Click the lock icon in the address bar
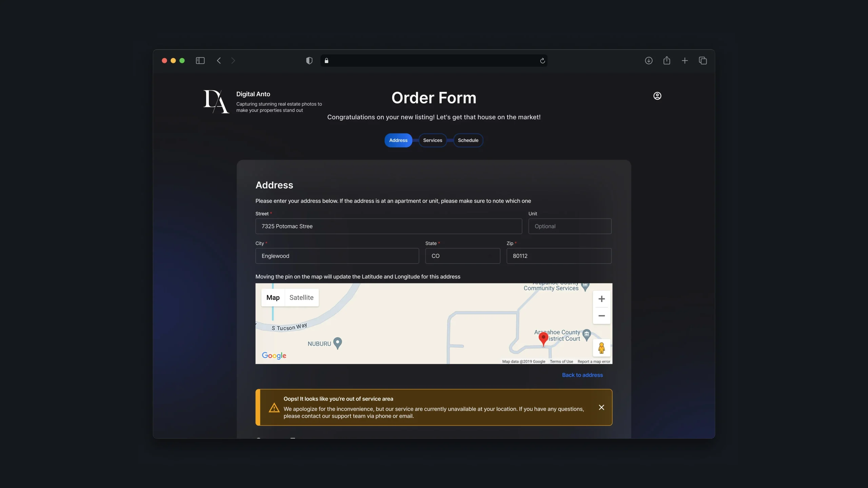 327,61
